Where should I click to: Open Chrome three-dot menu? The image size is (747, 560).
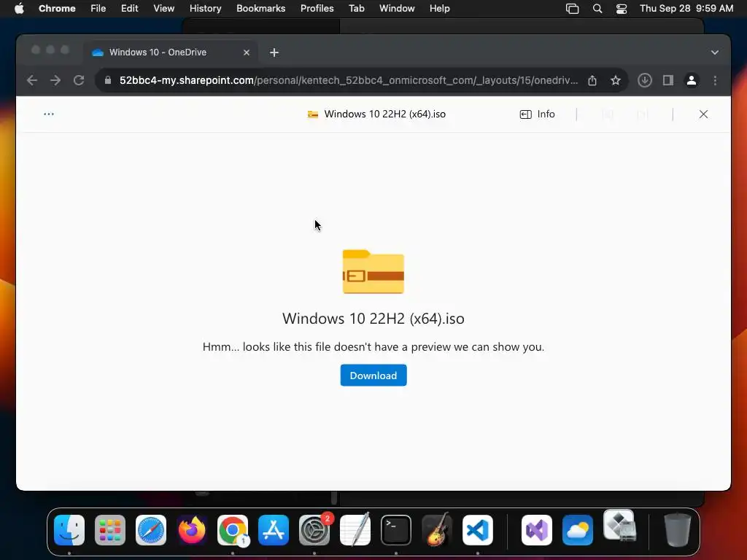point(715,80)
